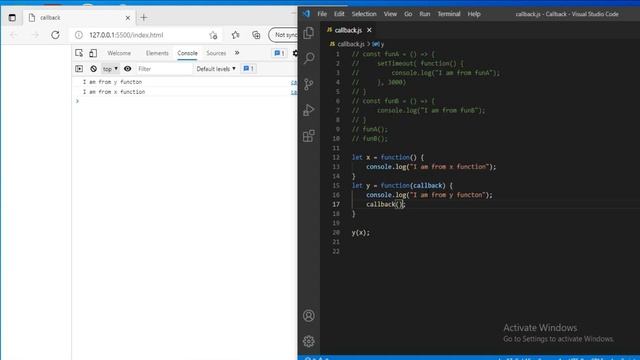Screen dimensions: 640x360
Task: Open the issues counter in DevTools toolbar
Action: point(279,53)
